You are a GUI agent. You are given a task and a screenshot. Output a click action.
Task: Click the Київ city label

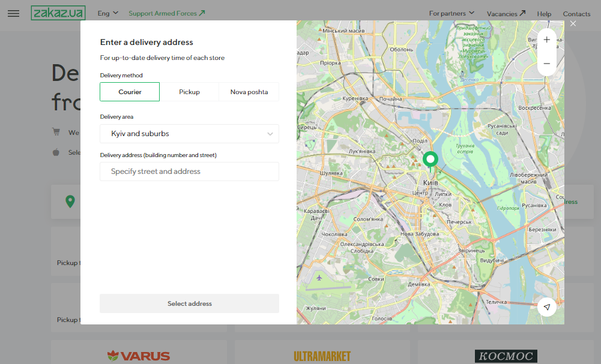point(430,182)
